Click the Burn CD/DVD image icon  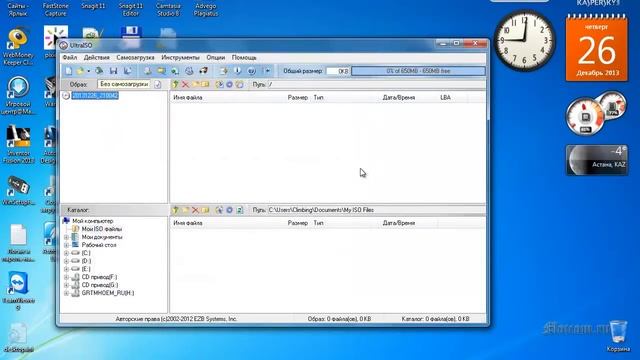203,71
